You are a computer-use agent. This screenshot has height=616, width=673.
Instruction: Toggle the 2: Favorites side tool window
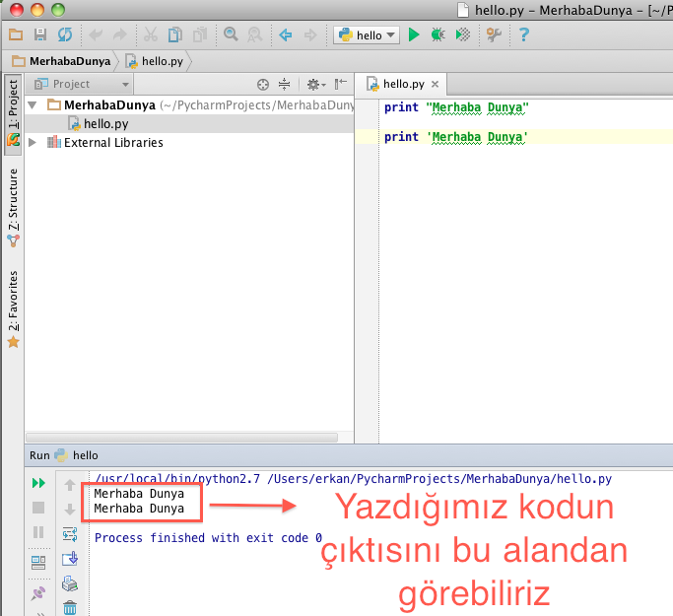pyautogui.click(x=14, y=309)
